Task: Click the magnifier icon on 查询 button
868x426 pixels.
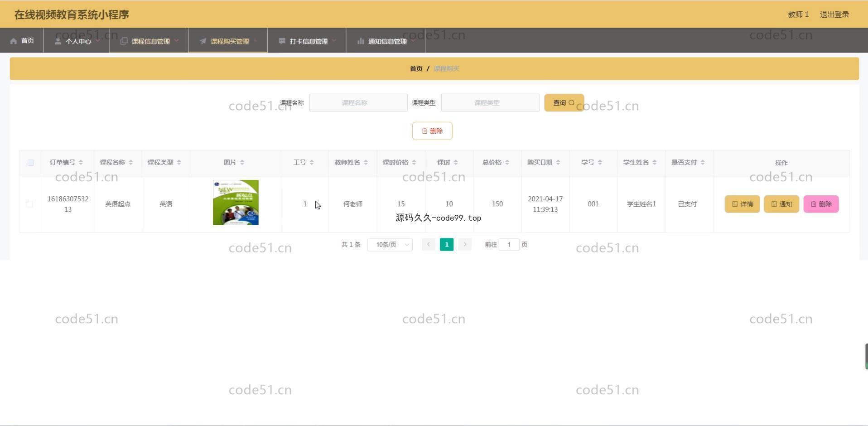Action: (x=571, y=103)
